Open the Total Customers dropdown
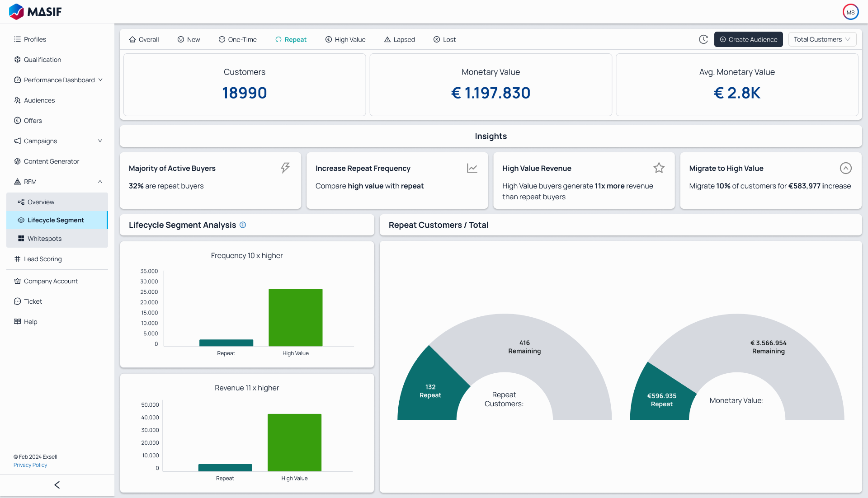 [x=822, y=39]
